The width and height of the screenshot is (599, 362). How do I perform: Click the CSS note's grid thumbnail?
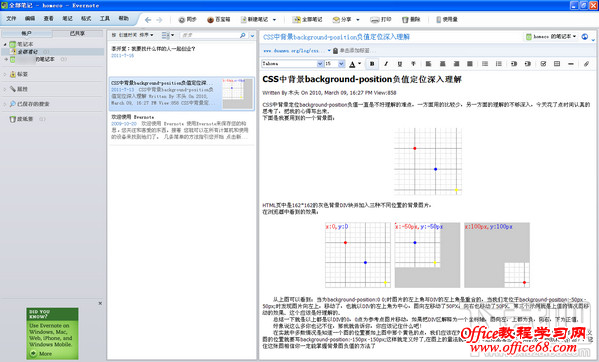coord(238,94)
